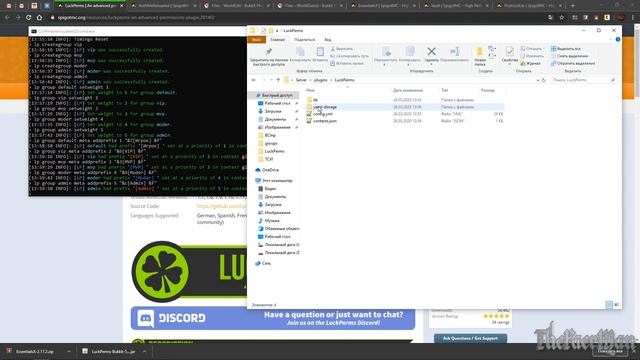Click the Copy icon in Explorer ribbon
This screenshot has height=360, width=640.
300,55
